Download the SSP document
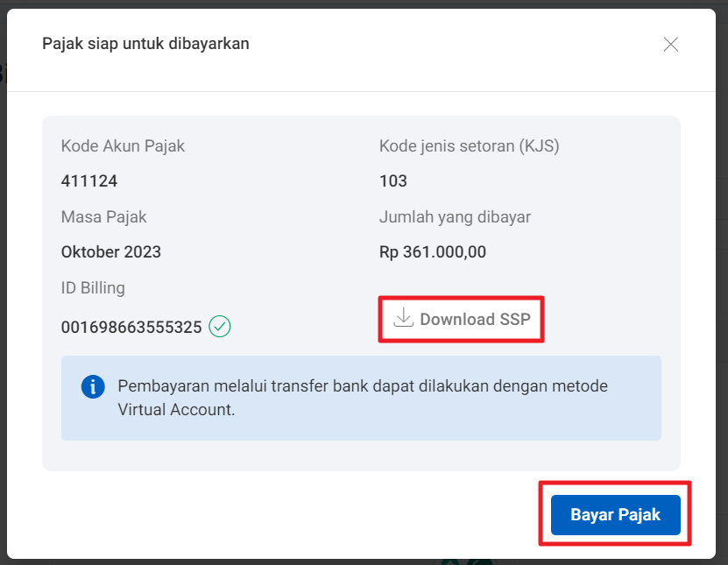The height and width of the screenshot is (565, 728). (462, 320)
